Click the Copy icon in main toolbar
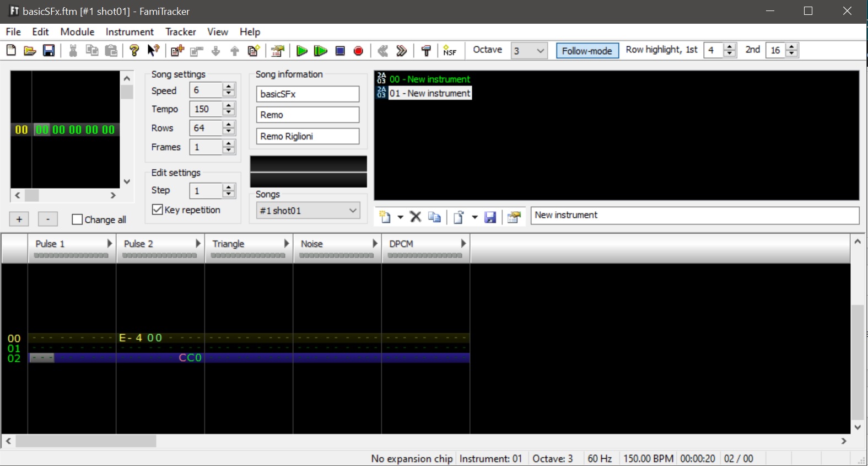 pyautogui.click(x=92, y=51)
